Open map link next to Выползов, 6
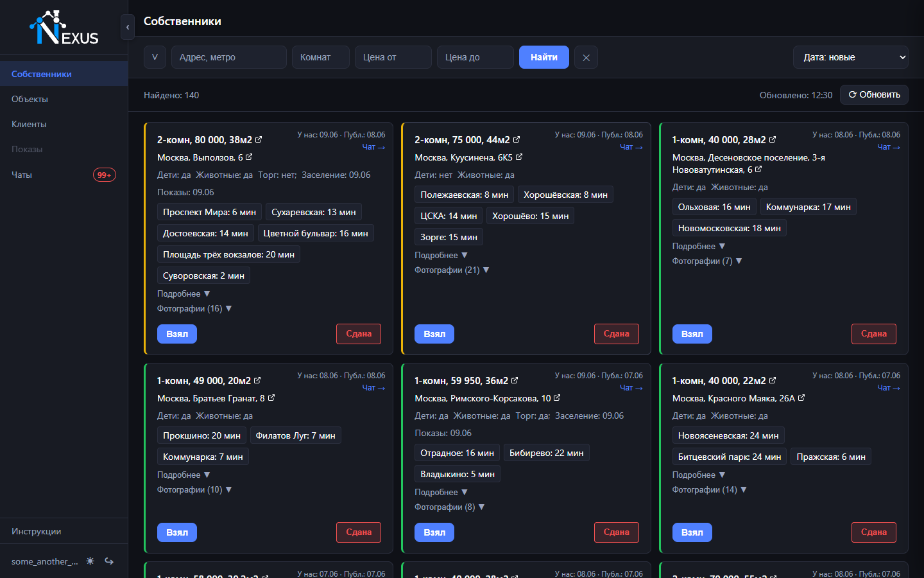The height and width of the screenshot is (578, 924). point(249,157)
